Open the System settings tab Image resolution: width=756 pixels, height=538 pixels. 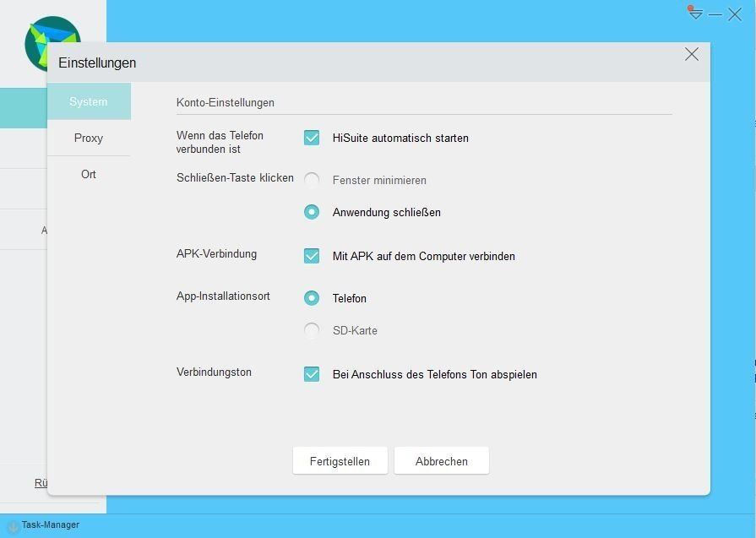89,101
